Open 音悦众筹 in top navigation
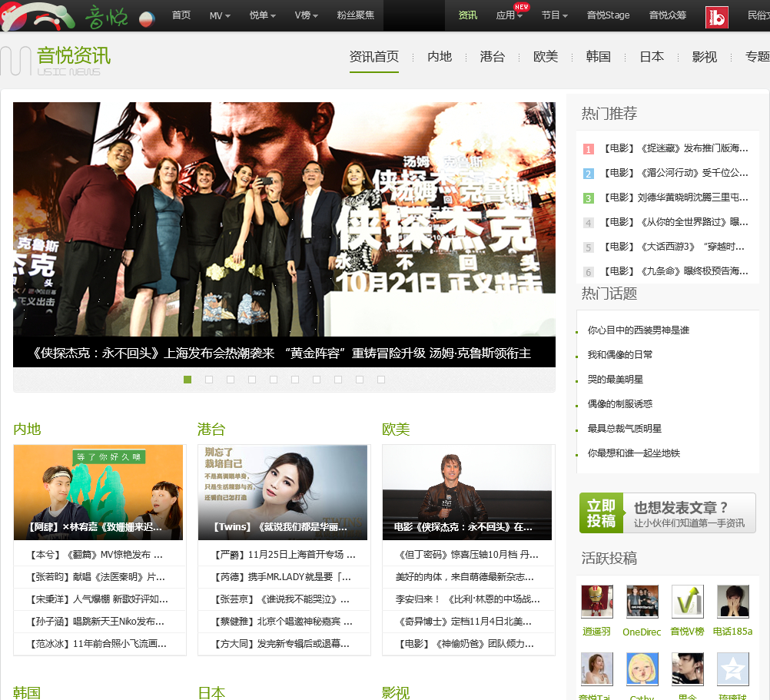 [667, 15]
